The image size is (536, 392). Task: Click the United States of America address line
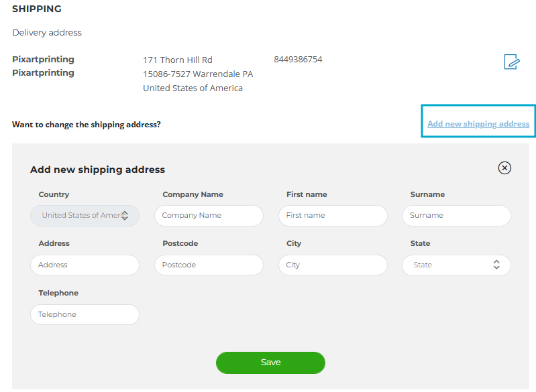[x=193, y=88]
